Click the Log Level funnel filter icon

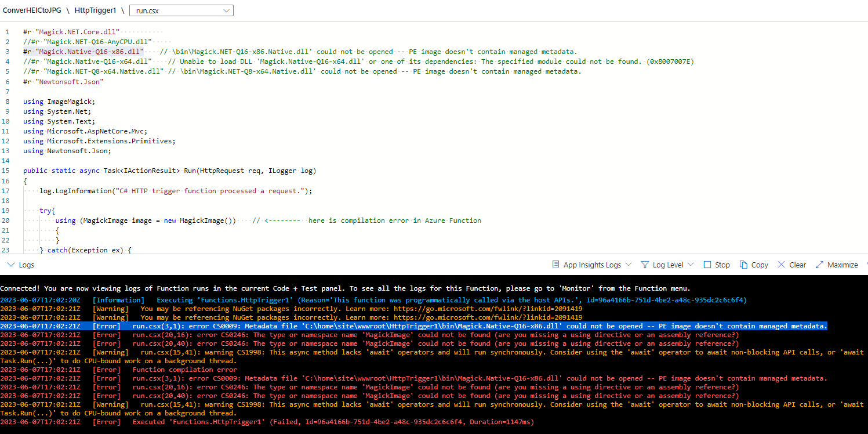point(645,265)
